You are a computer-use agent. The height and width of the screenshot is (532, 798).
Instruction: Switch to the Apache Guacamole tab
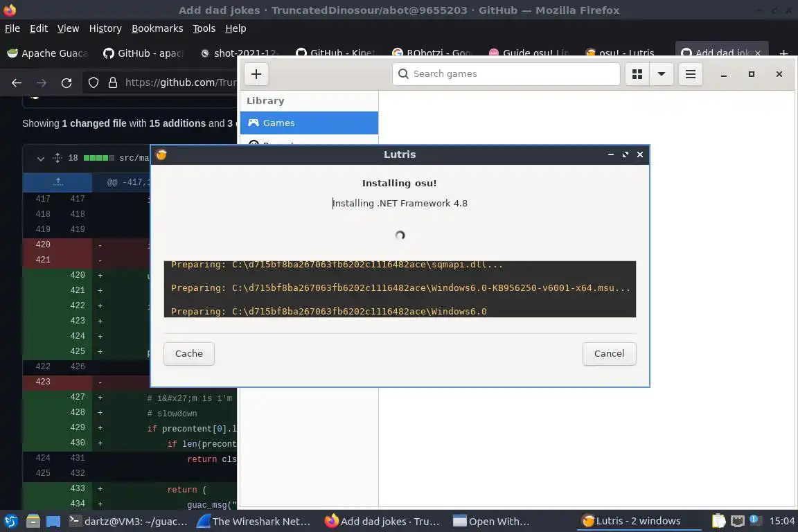point(48,53)
